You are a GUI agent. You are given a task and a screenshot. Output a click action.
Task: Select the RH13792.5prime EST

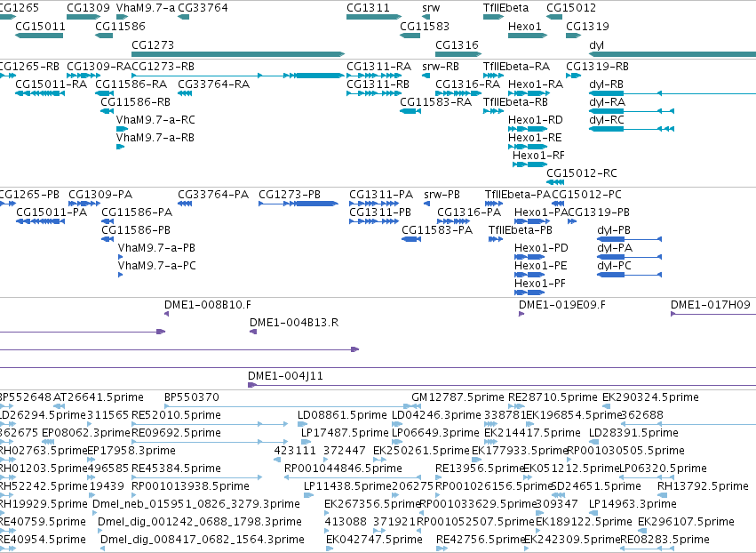[x=663, y=495]
